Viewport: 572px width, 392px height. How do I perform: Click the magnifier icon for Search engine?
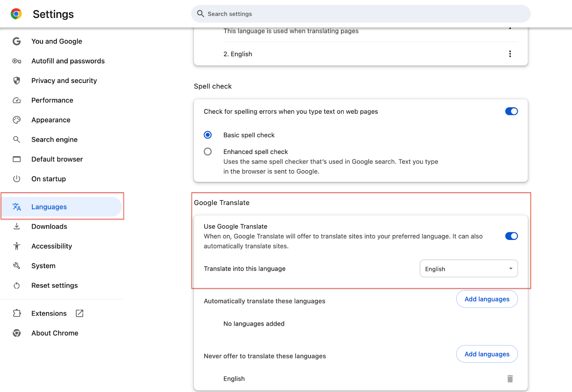pyautogui.click(x=16, y=139)
